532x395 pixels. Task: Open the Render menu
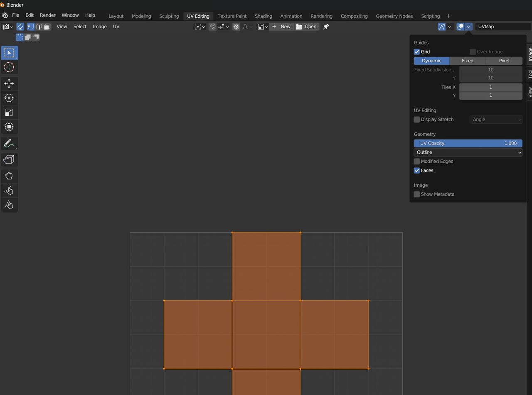pos(48,15)
